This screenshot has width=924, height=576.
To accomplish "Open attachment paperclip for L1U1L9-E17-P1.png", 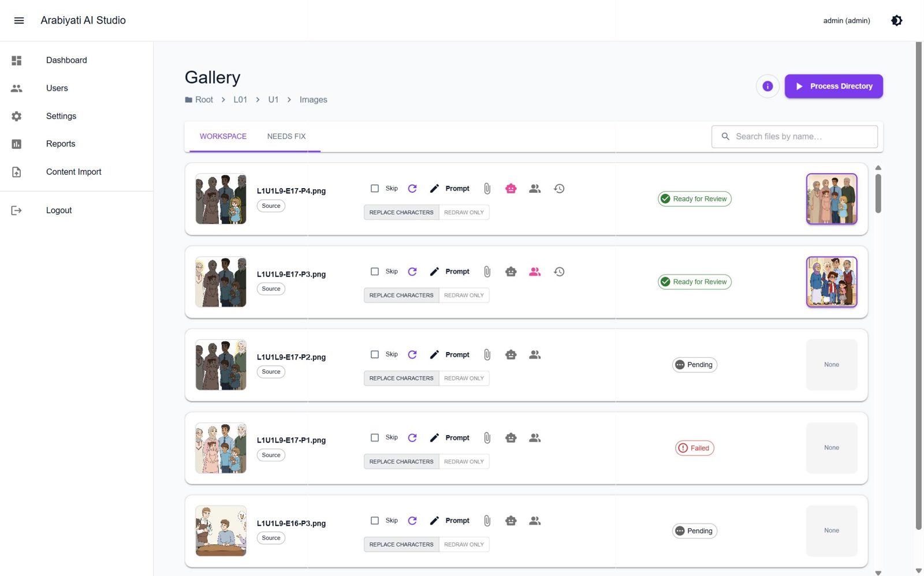I will click(487, 438).
